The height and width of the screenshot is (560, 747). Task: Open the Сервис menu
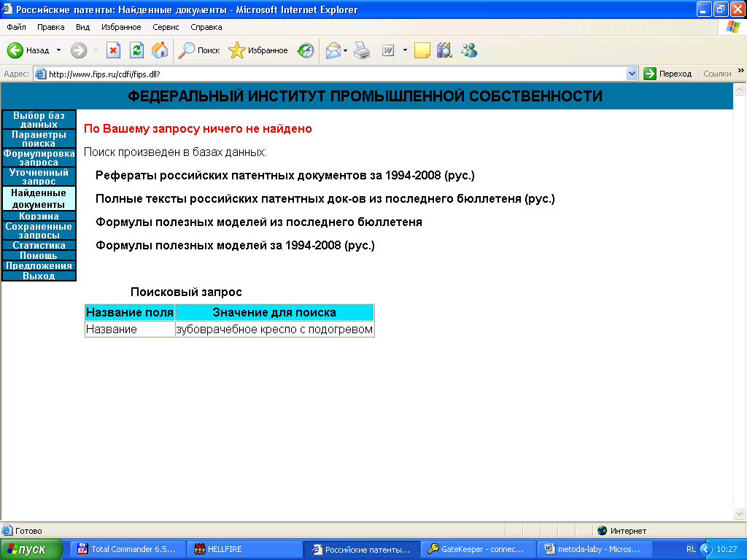coord(166,27)
